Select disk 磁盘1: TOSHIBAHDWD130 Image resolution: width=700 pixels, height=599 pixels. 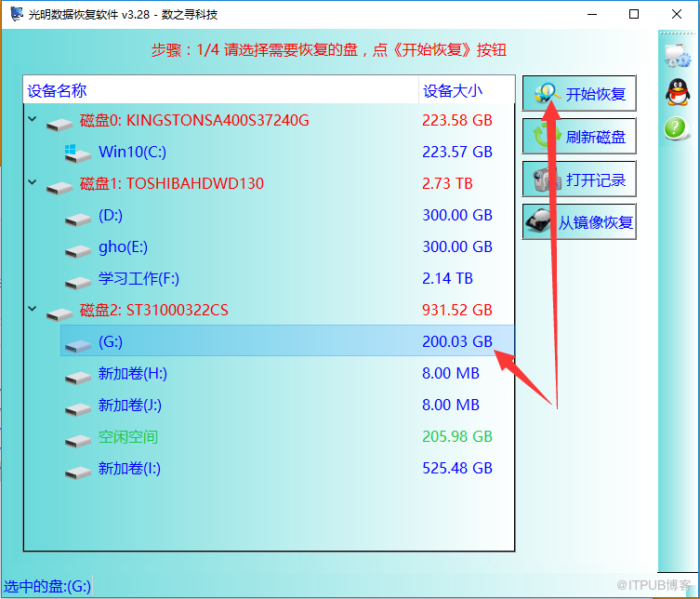pos(171,183)
